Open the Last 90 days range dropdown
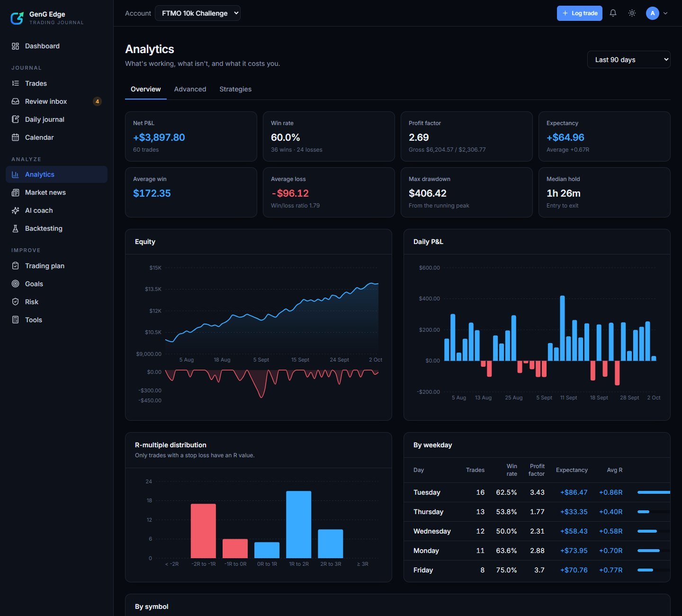The image size is (682, 616). (x=628, y=60)
